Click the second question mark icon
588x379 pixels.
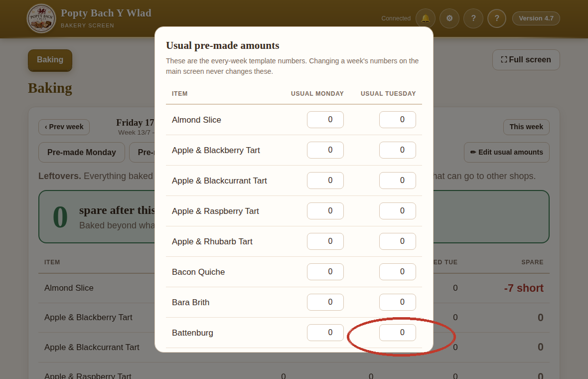tap(497, 18)
